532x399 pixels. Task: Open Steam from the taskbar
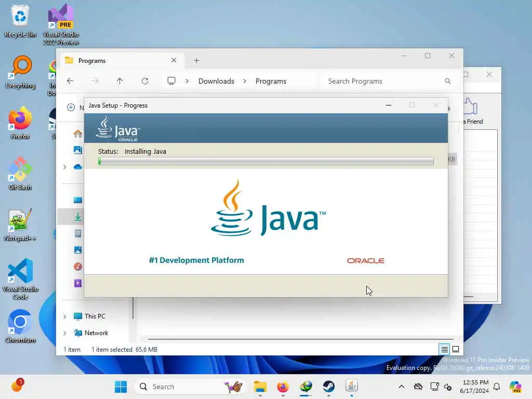click(328, 387)
